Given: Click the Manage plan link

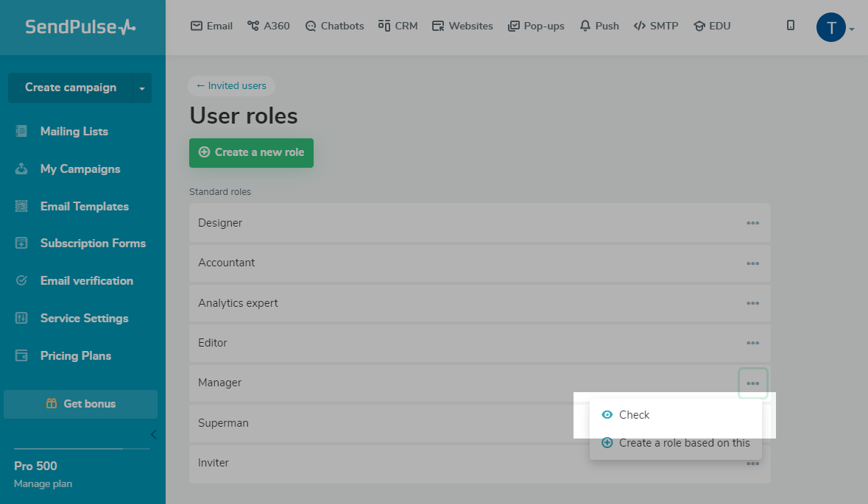Looking at the screenshot, I should click(x=43, y=484).
